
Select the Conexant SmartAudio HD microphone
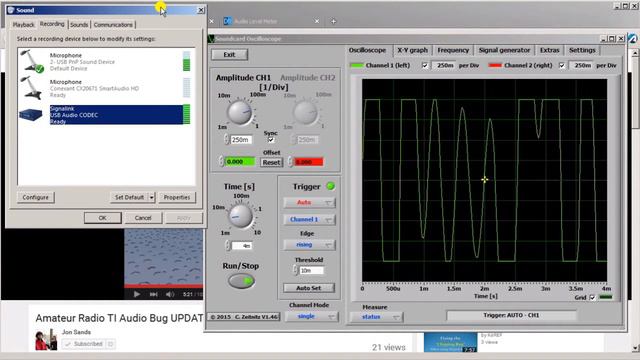click(x=105, y=88)
